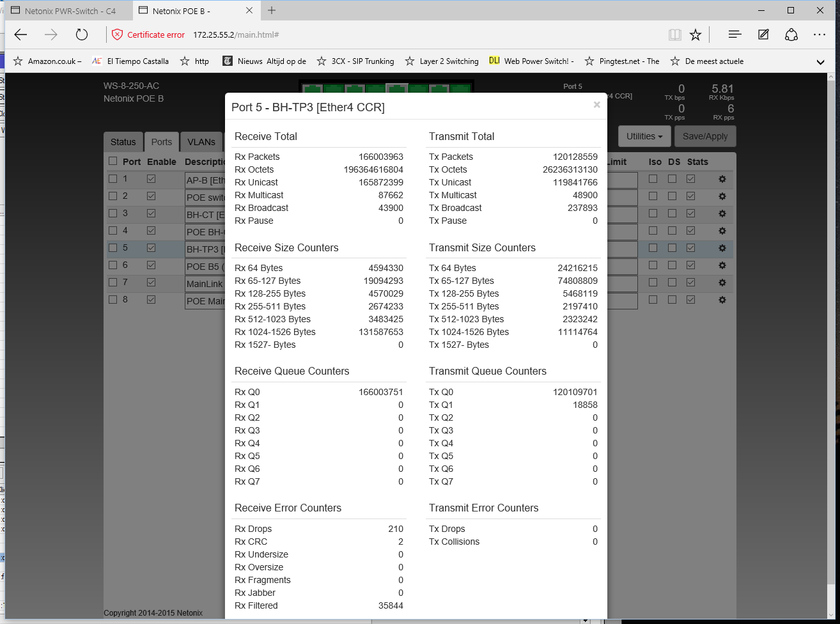Open De meest actuele bookmark
This screenshot has height=624, width=840.
click(x=706, y=61)
